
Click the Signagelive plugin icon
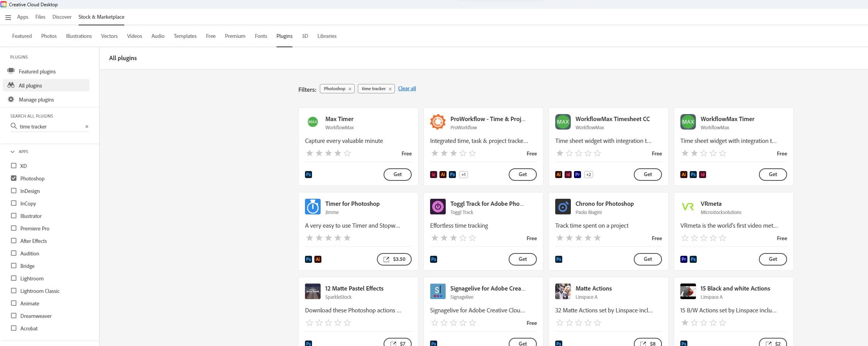coord(438,291)
